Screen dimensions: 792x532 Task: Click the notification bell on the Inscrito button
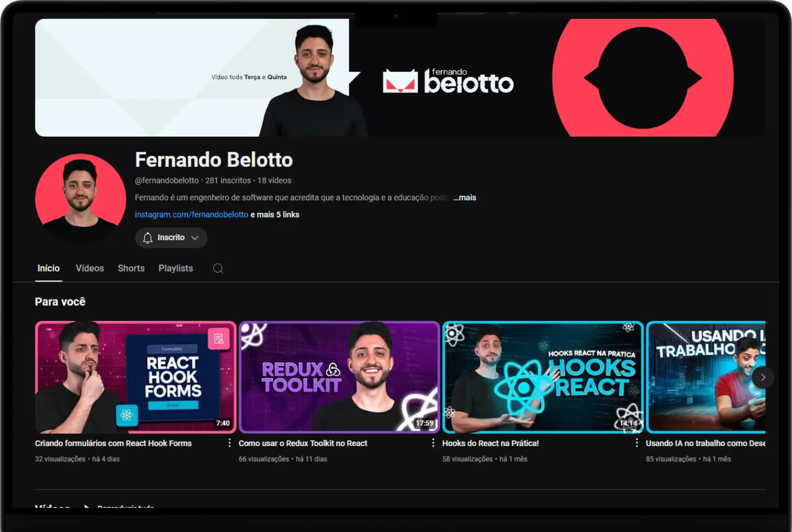click(x=148, y=238)
